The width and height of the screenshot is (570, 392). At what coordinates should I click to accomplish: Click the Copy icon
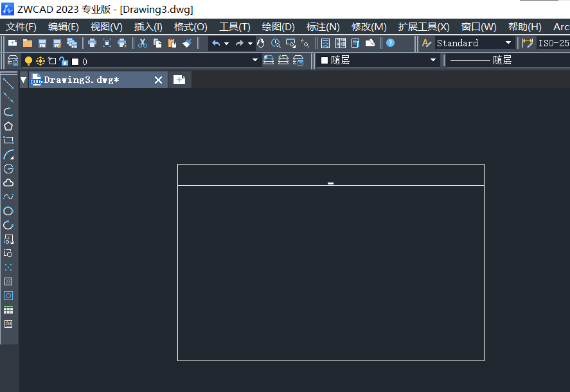[157, 43]
